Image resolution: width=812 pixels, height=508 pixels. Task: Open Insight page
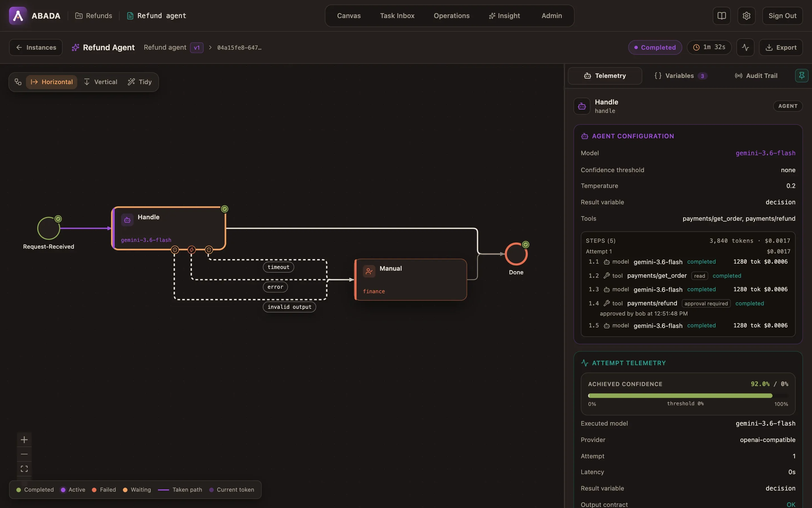click(504, 16)
